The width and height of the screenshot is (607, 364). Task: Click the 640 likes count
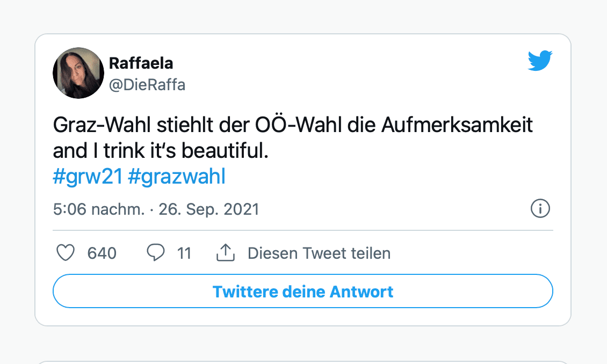102,253
